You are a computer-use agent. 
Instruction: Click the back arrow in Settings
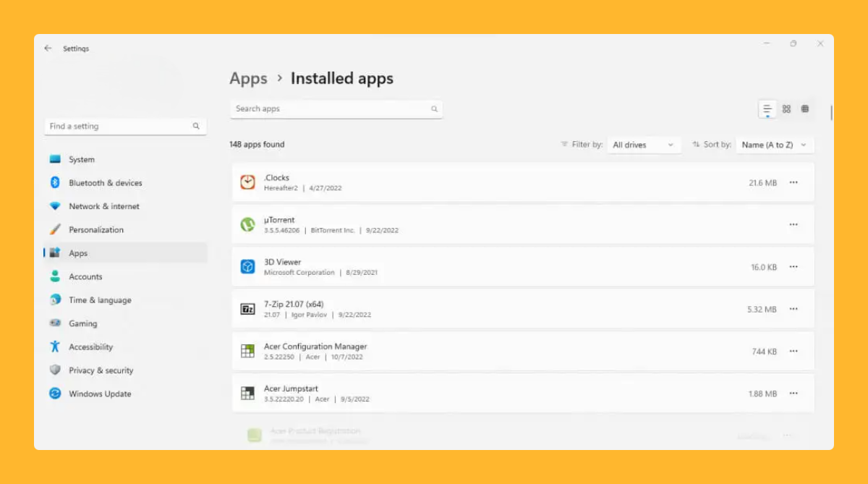pyautogui.click(x=48, y=48)
